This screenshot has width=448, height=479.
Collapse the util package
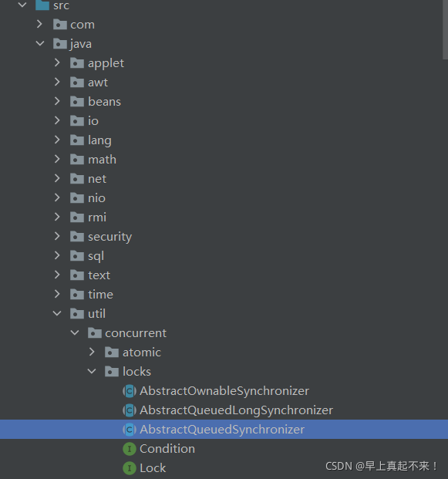pyautogui.click(x=57, y=313)
